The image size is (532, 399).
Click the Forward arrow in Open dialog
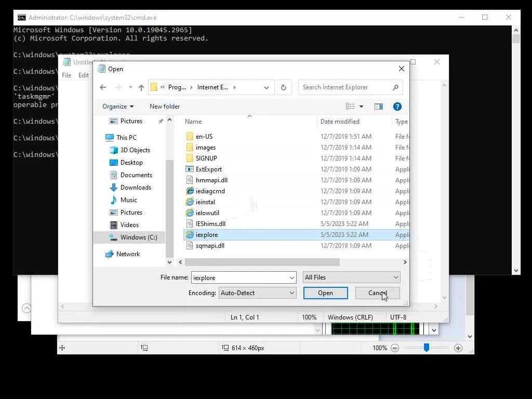pyautogui.click(x=118, y=87)
